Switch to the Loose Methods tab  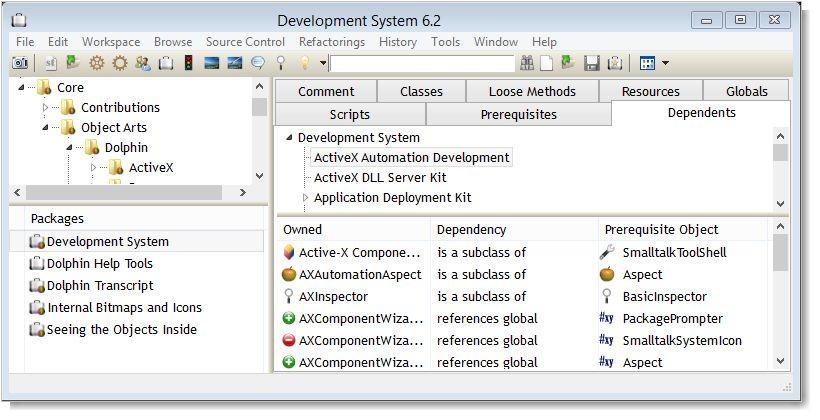[x=532, y=91]
